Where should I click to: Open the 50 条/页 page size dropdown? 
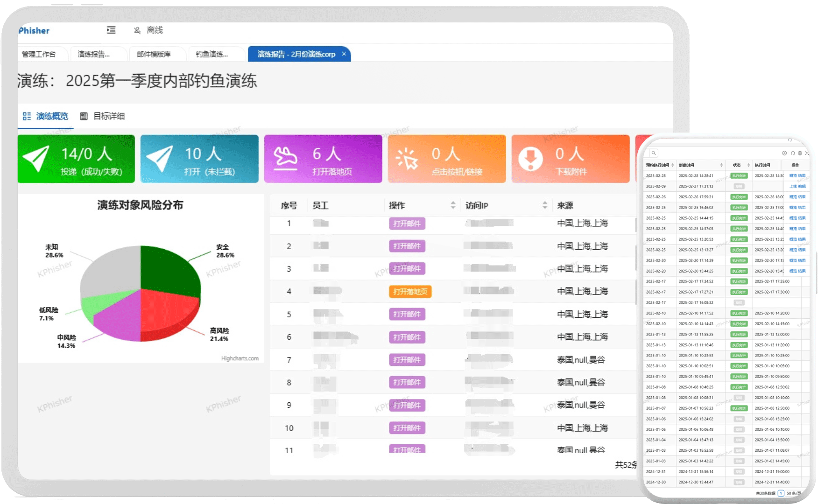(x=794, y=493)
